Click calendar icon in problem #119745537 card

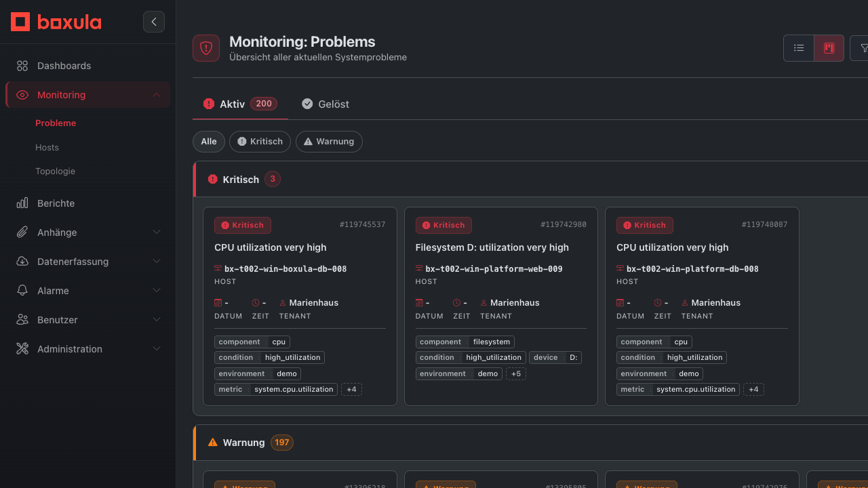[x=218, y=303]
